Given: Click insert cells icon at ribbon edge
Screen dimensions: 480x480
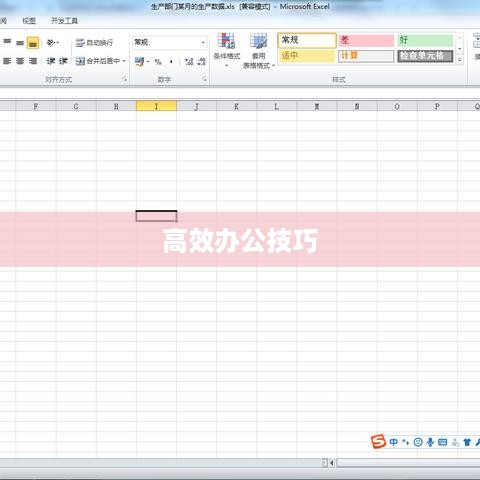Looking at the screenshot, I should coord(477,41).
